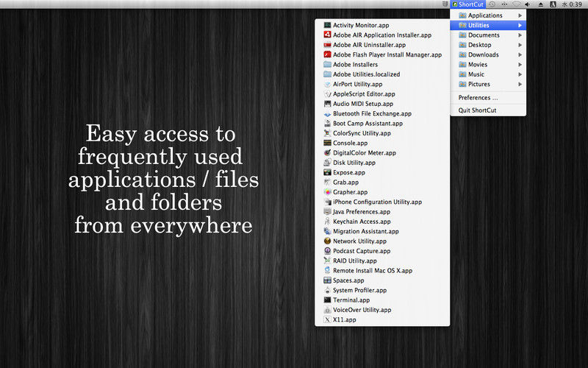Expand the Applications submenu arrow
Screen dimensions: 588x368
click(520, 15)
